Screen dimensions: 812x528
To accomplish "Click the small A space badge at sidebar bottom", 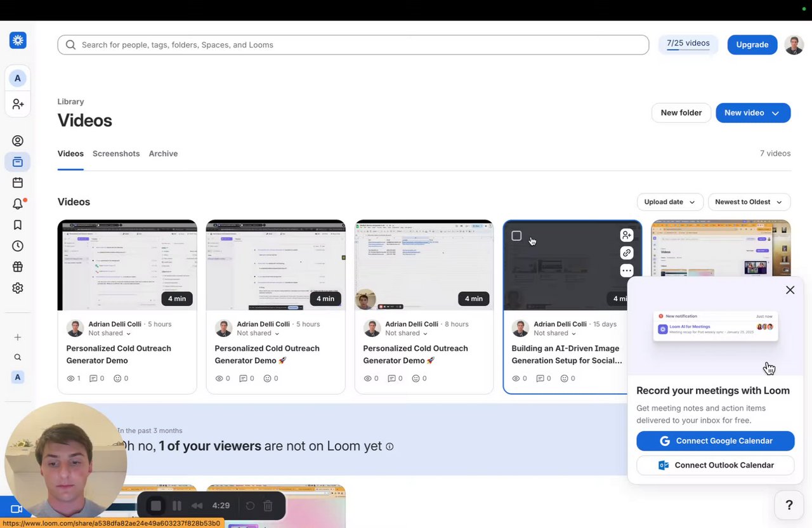I will [18, 377].
